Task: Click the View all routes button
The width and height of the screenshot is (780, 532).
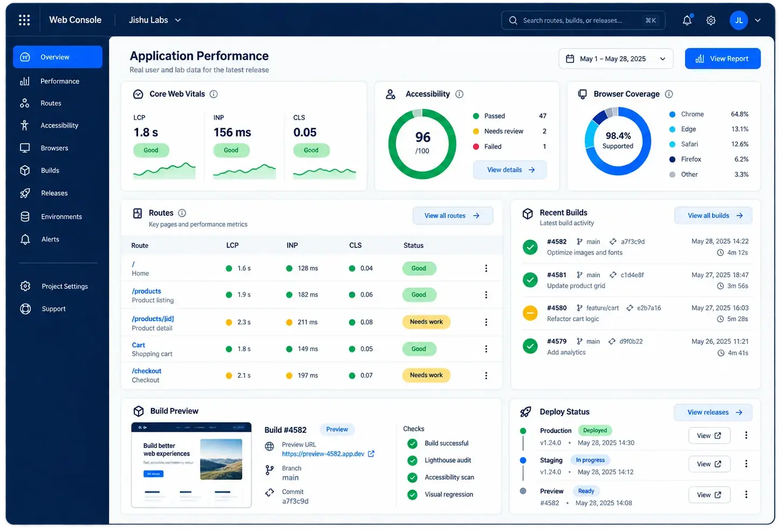Action: 453,216
